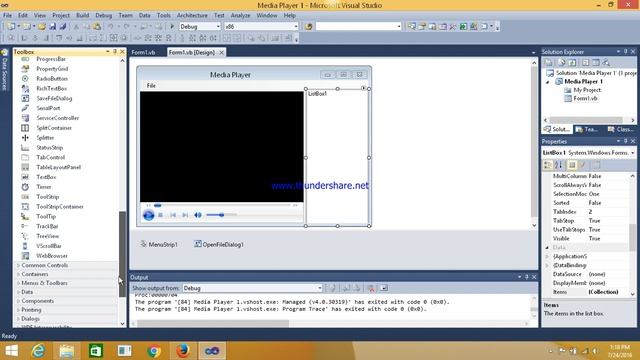Click the stop button in media player control
The height and width of the screenshot is (360, 640).
point(161,215)
